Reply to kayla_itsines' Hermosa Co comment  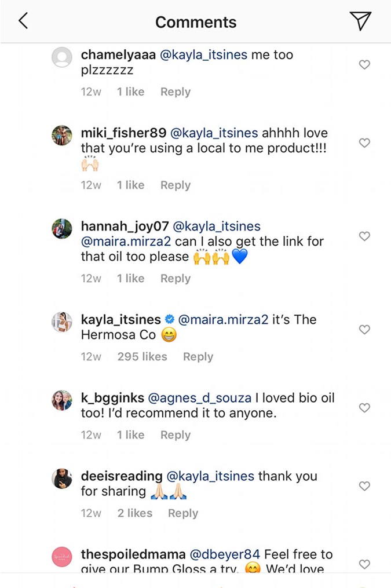[x=198, y=357]
